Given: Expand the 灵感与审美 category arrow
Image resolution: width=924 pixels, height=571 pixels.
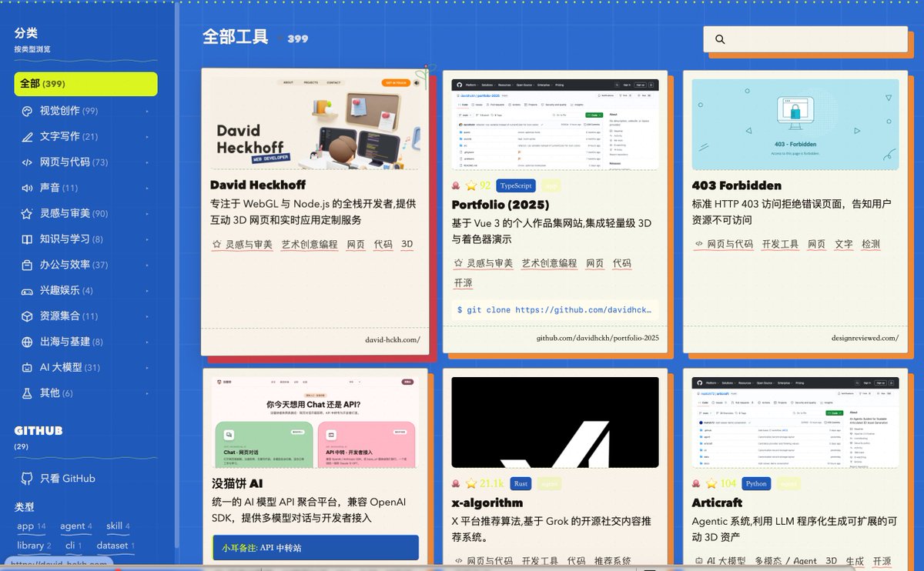Looking at the screenshot, I should (x=147, y=213).
